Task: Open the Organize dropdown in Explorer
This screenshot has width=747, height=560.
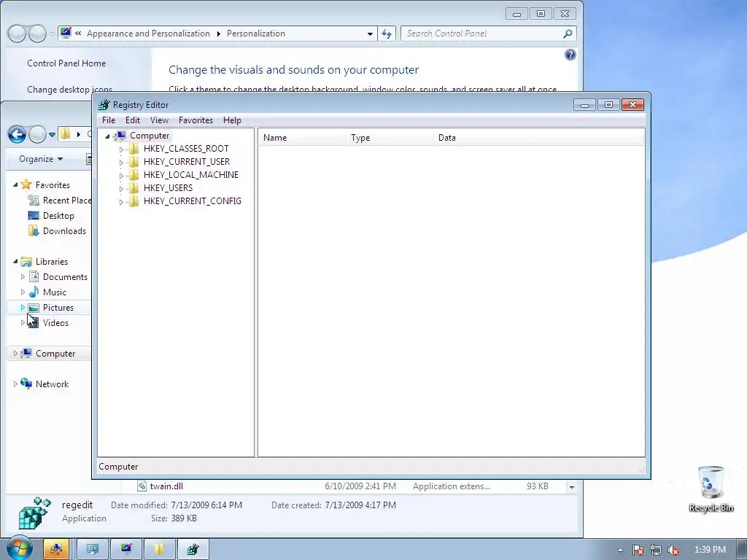Action: [41, 159]
